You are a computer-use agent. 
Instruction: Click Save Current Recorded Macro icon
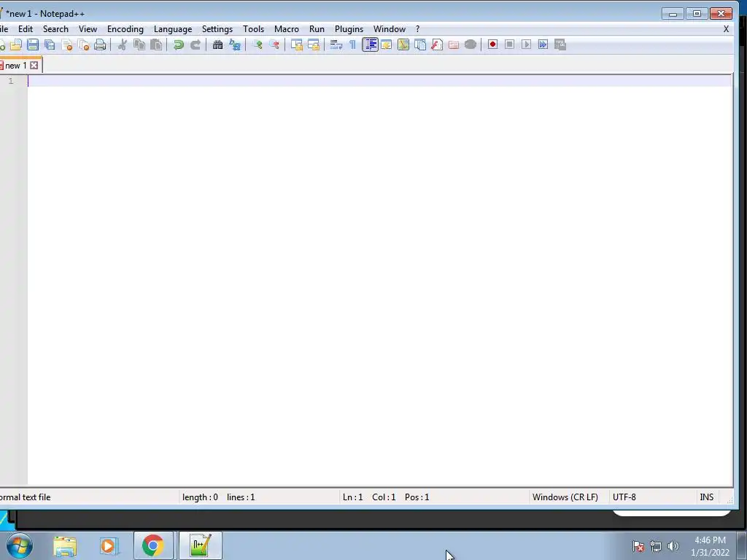[x=560, y=44]
